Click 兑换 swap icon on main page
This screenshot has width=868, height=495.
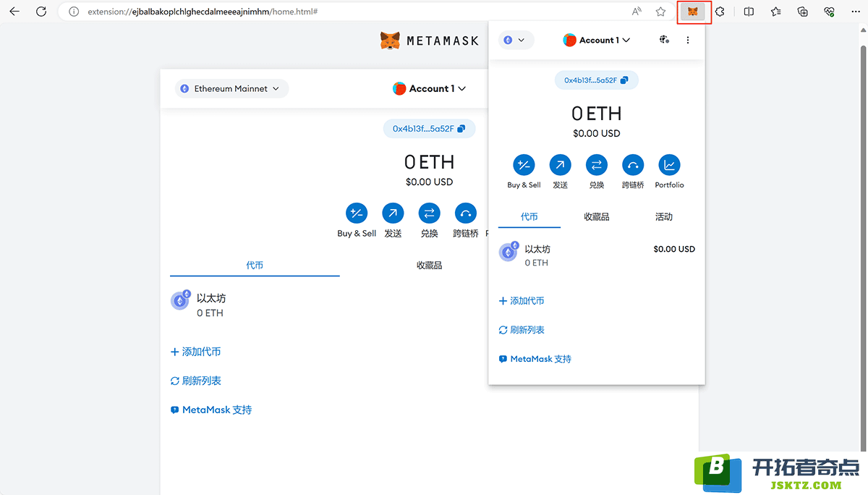pos(429,213)
